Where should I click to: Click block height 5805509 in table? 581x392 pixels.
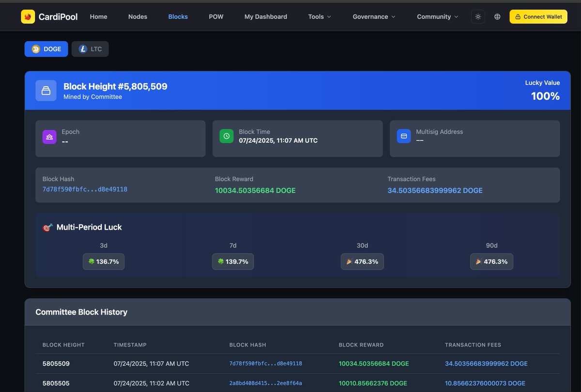click(x=56, y=363)
